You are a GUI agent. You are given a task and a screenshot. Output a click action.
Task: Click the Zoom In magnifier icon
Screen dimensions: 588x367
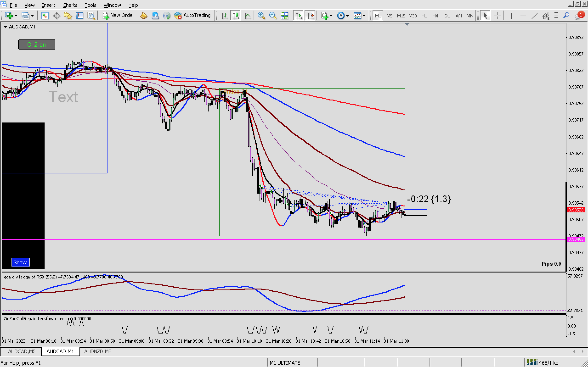tap(261, 16)
